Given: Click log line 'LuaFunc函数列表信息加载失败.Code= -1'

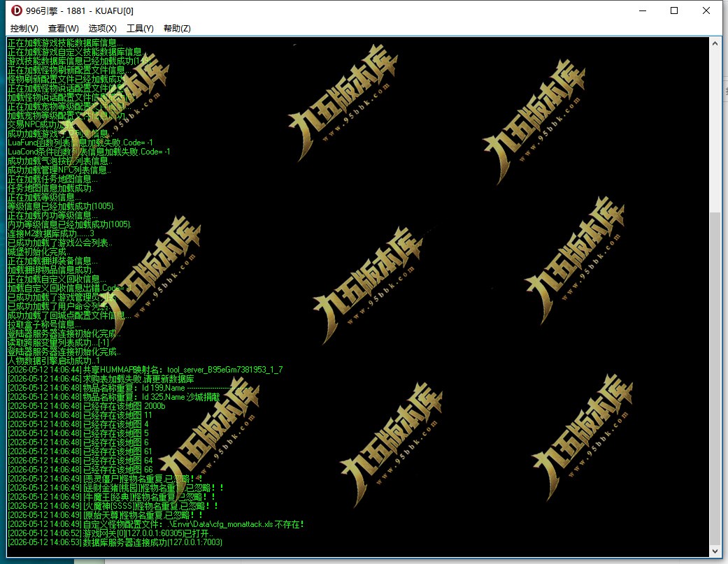Looking at the screenshot, I should [x=80, y=143].
